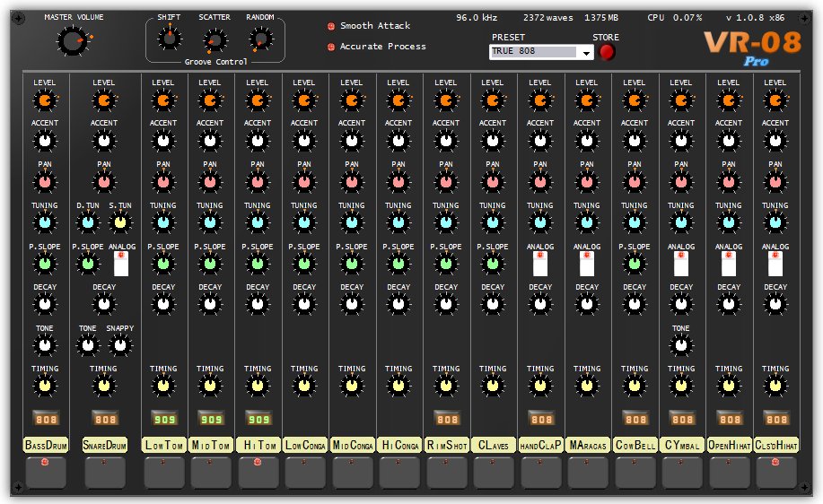This screenshot has height=504, width=823.
Task: Click the TRUE 808 preset combo box
Action: coord(540,52)
